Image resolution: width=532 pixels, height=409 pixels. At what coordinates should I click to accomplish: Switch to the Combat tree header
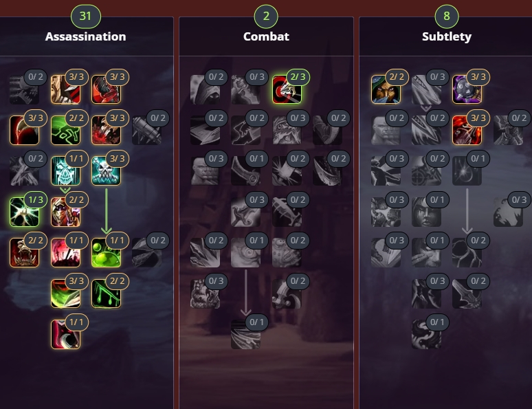266,36
